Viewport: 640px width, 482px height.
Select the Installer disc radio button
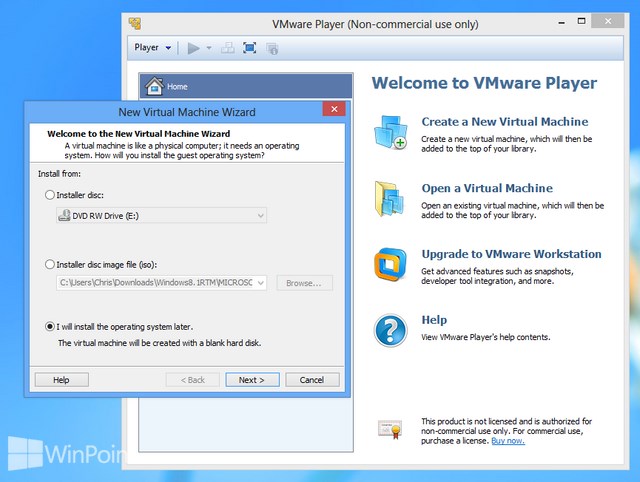pyautogui.click(x=50, y=195)
